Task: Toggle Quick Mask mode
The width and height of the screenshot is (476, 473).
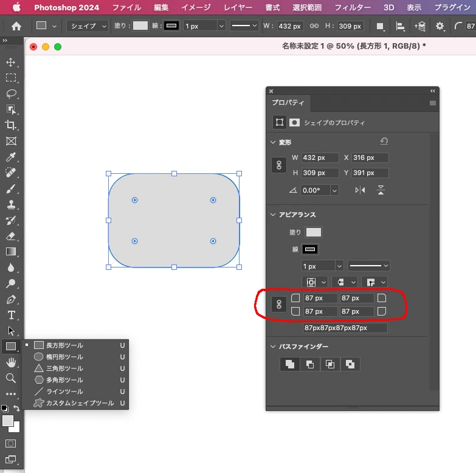Action: (11, 444)
